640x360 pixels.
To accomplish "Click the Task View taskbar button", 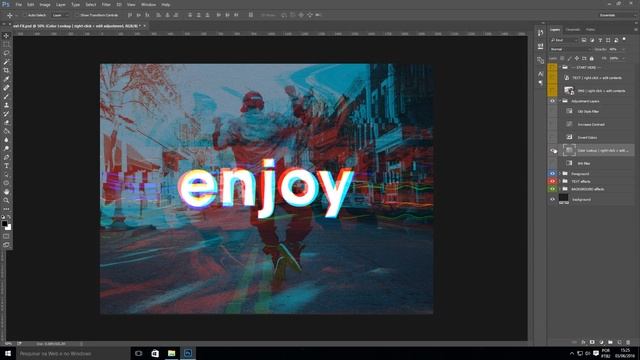I will pos(139,353).
